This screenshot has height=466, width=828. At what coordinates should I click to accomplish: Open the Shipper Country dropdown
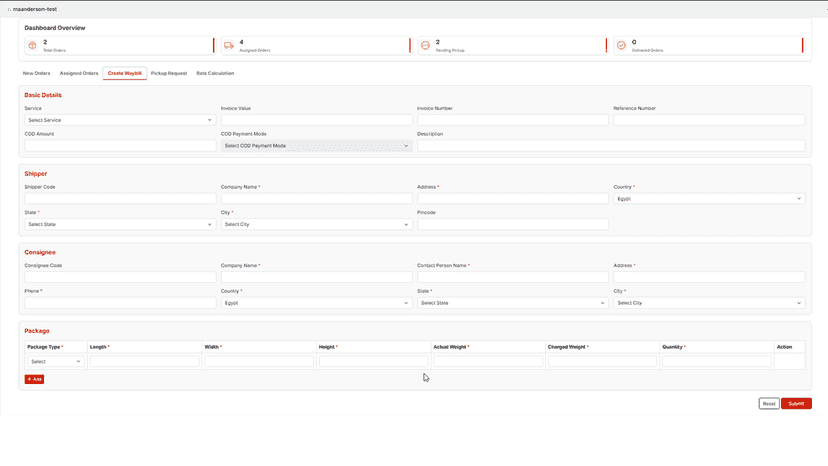(x=709, y=199)
